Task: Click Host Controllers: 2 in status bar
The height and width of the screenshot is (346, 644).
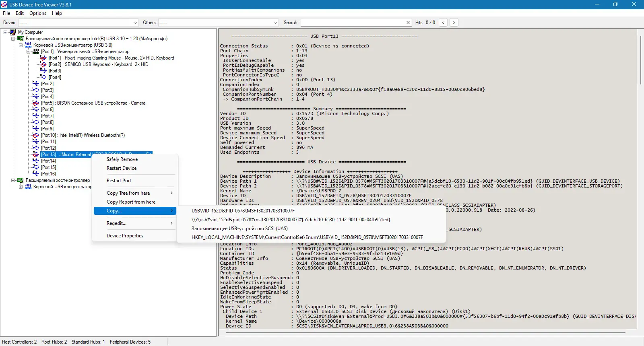Action: (19, 342)
